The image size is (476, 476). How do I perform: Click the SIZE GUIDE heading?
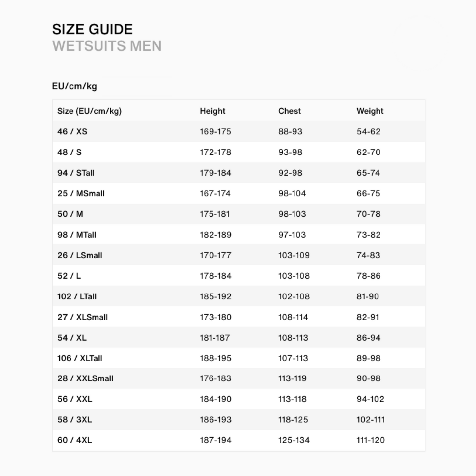pos(92,29)
